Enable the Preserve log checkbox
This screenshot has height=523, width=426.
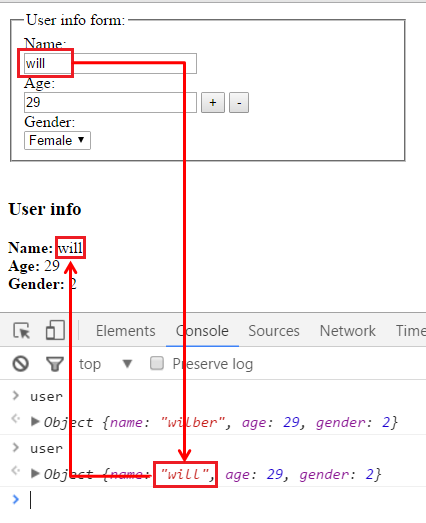tap(157, 363)
